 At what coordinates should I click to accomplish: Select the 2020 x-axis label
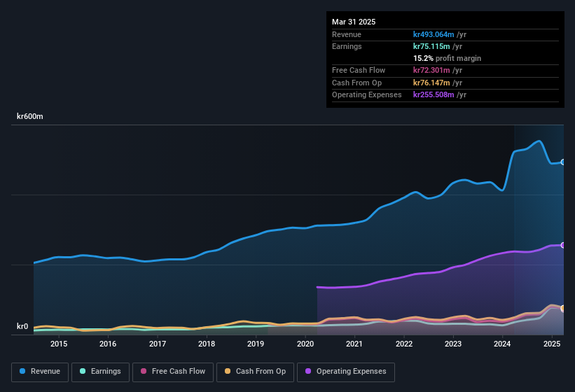pyautogui.click(x=305, y=344)
